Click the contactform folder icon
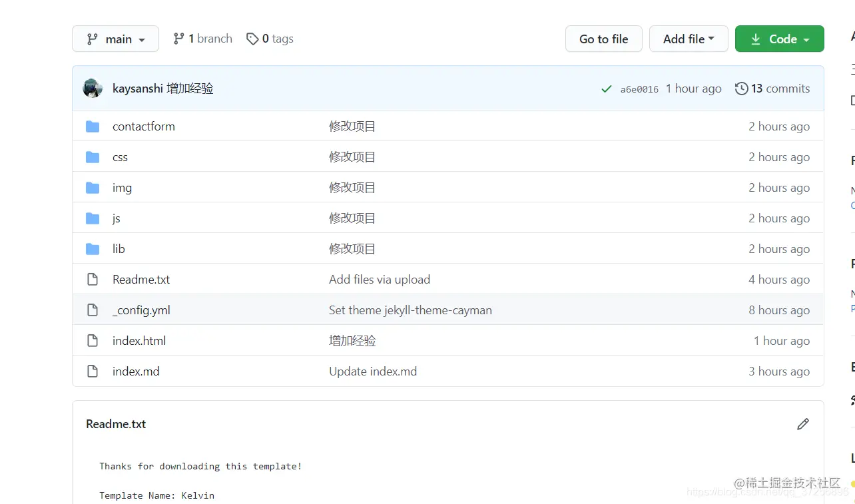The width and height of the screenshot is (855, 504). tap(93, 126)
